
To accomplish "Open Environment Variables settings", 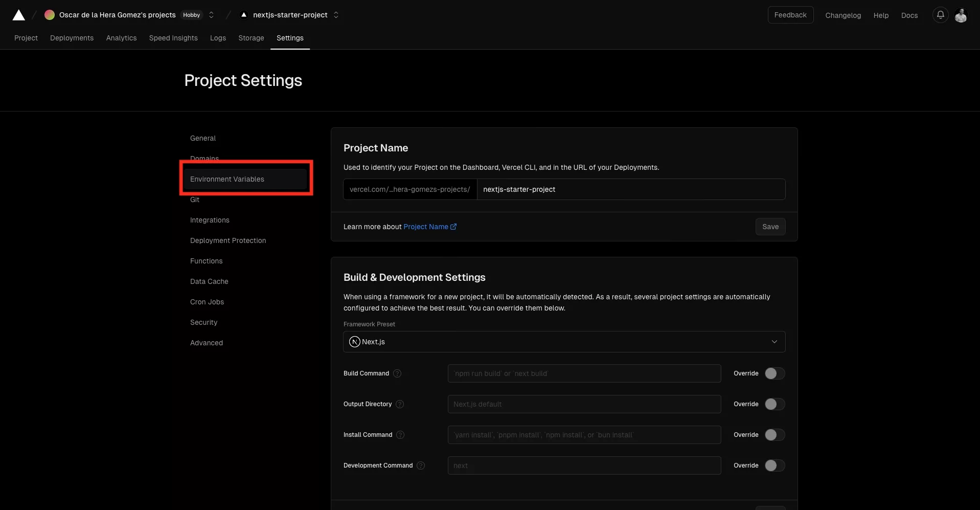I will coord(245,179).
